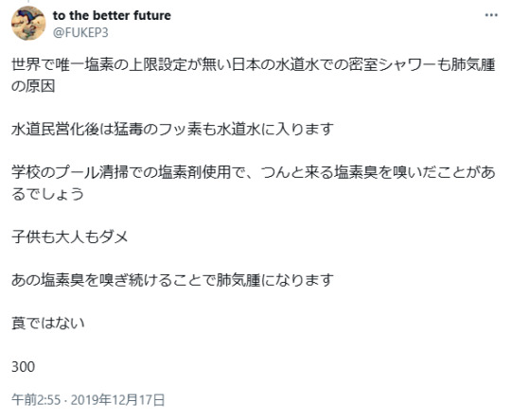Click the text 糞ではない
Image resolution: width=511 pixels, height=420 pixels.
click(48, 324)
